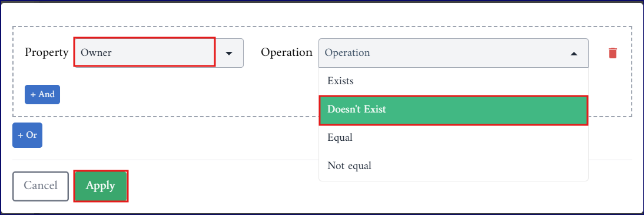Select the Equal operation option

453,138
